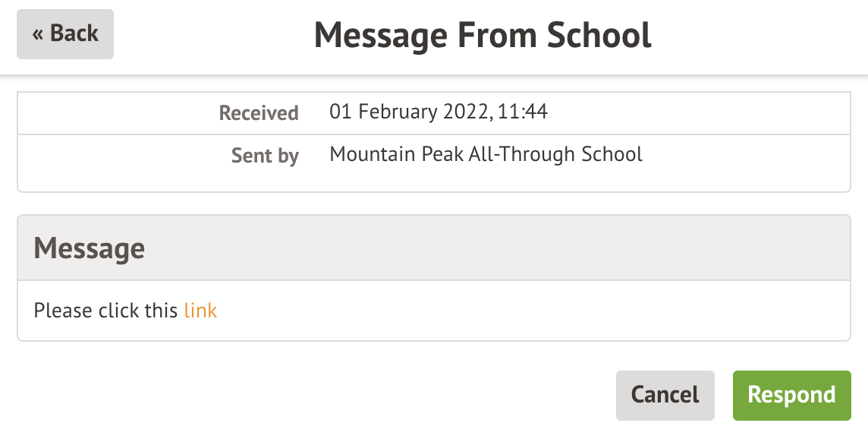This screenshot has height=445, width=868.
Task: Click the "Received" field label
Action: point(259,113)
